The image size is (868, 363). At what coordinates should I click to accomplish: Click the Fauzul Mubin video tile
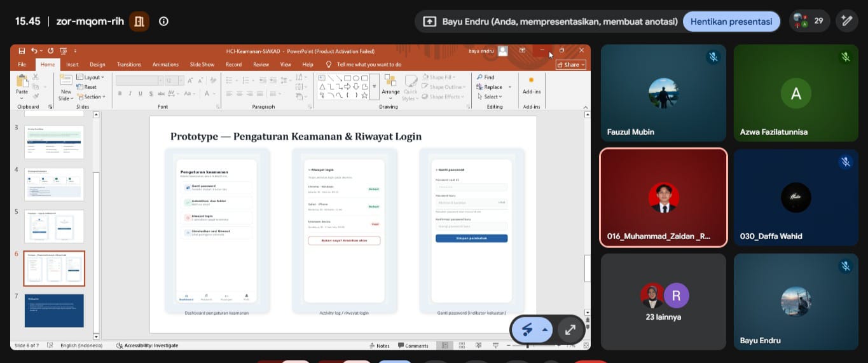coord(663,93)
